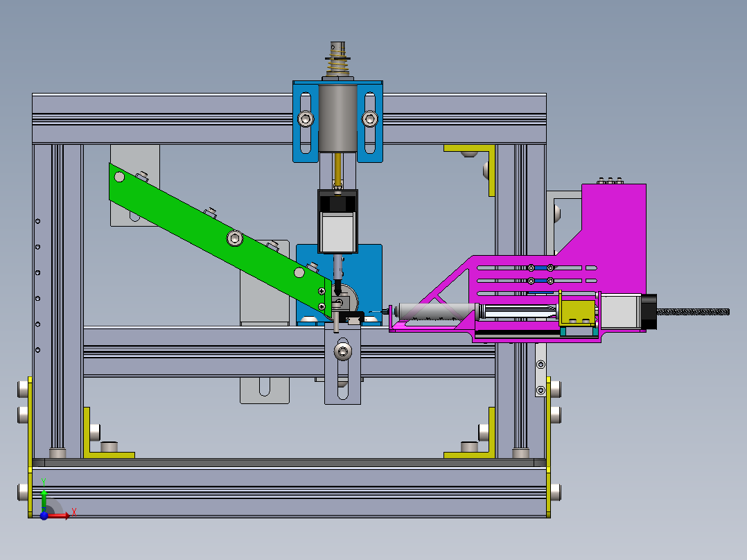This screenshot has height=560, width=747.
Task: Select the bottom horizontal aluminum extrusion
Action: [x=289, y=492]
